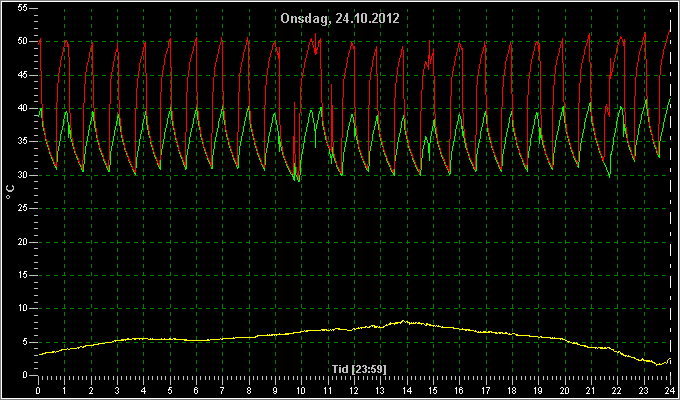Click the 0 value on temperature axis
Screen dimensions: 680x400
tap(25, 375)
